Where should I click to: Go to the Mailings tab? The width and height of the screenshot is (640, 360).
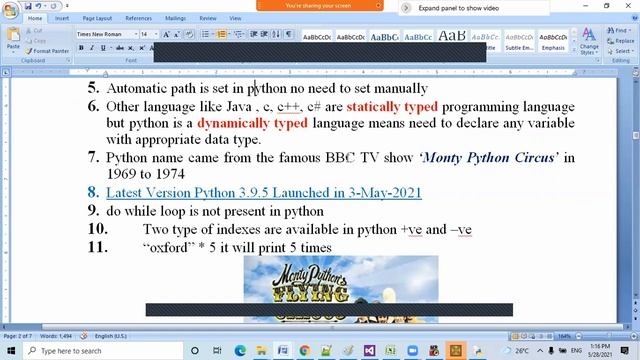click(176, 18)
